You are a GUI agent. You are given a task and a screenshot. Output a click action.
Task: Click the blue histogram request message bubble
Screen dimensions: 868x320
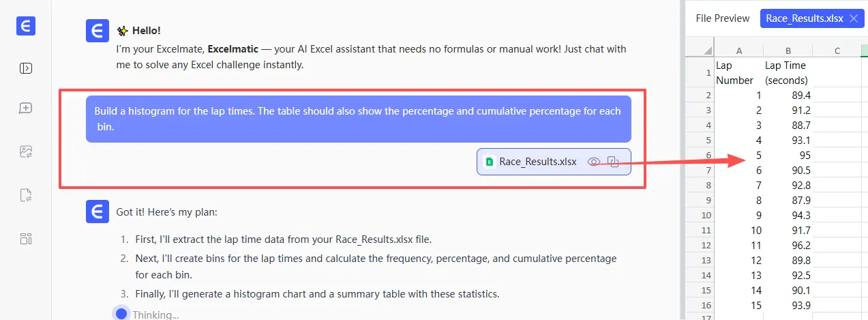(358, 118)
